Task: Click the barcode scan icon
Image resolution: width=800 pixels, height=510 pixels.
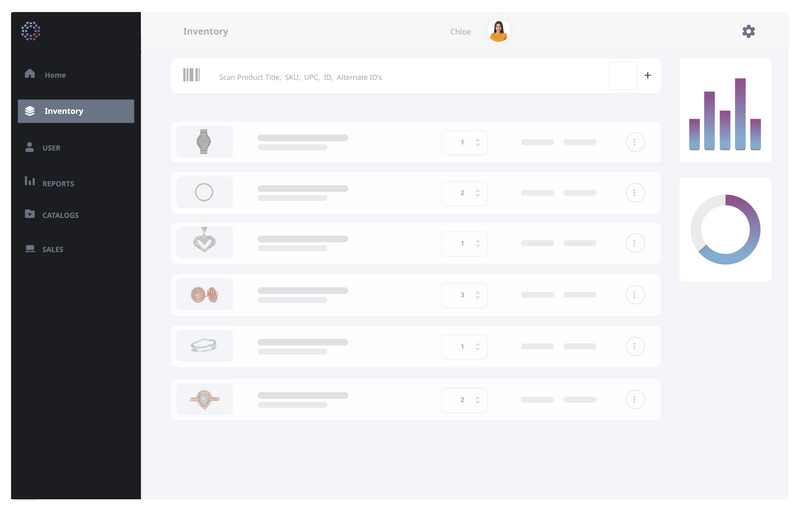Action: click(x=191, y=75)
